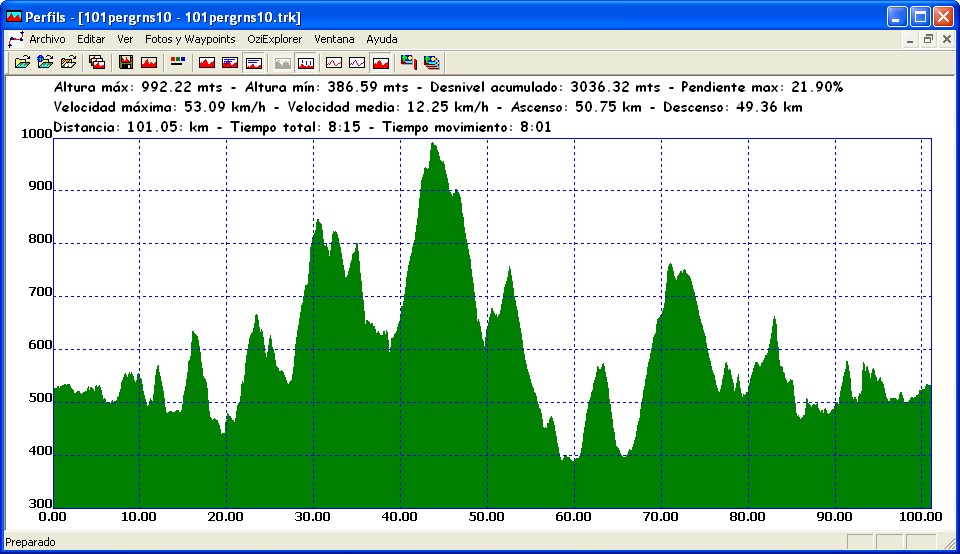Click the red profile icon beside the floppy disk

click(x=149, y=62)
